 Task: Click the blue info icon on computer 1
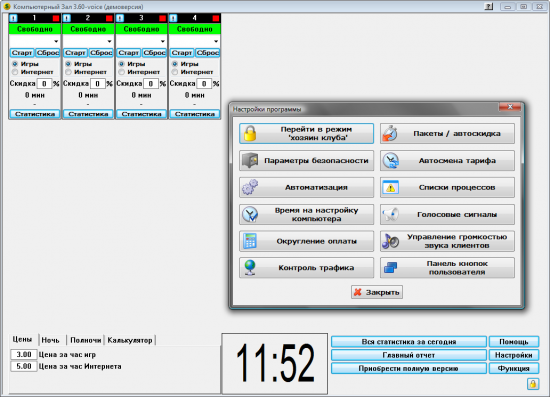coord(13,18)
